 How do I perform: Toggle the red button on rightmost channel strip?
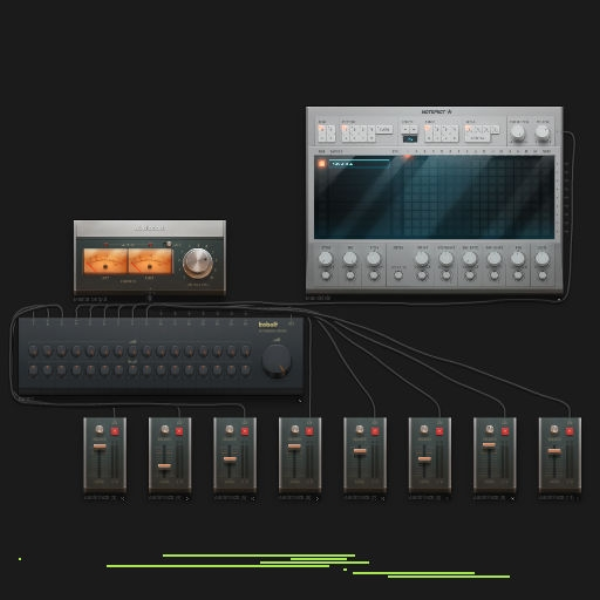569,431
